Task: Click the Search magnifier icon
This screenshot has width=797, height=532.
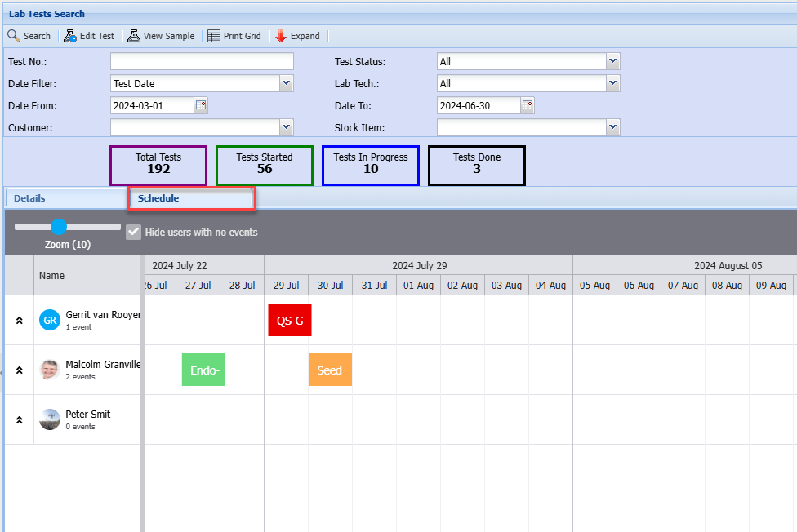Action: coord(14,36)
